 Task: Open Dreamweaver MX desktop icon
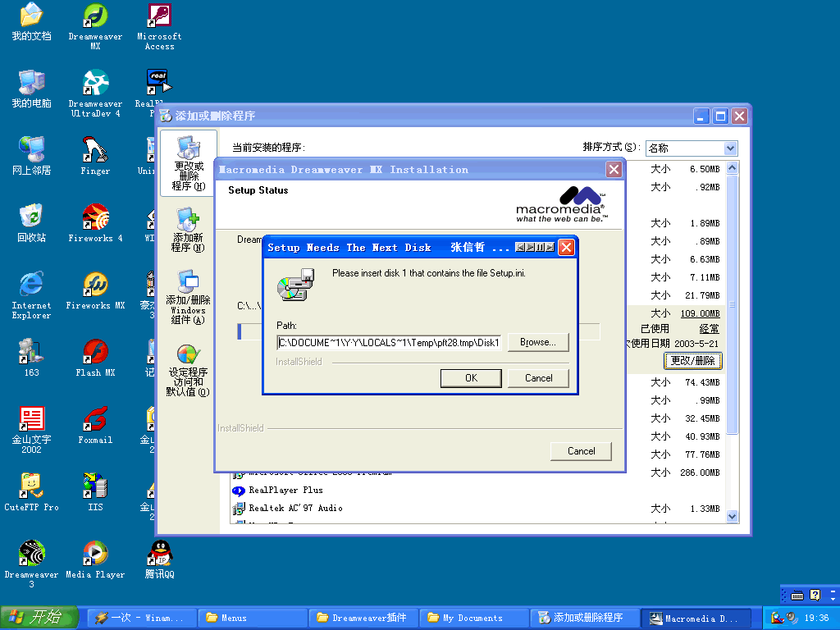pos(95,18)
